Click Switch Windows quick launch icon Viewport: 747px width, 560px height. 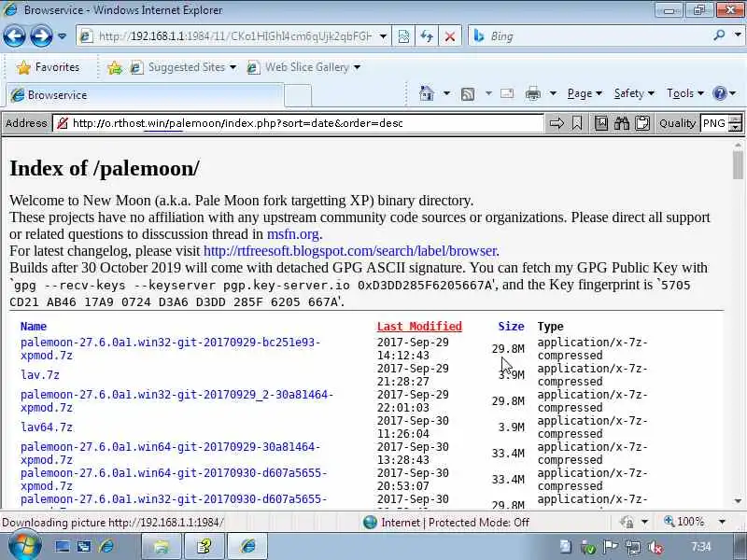84,546
